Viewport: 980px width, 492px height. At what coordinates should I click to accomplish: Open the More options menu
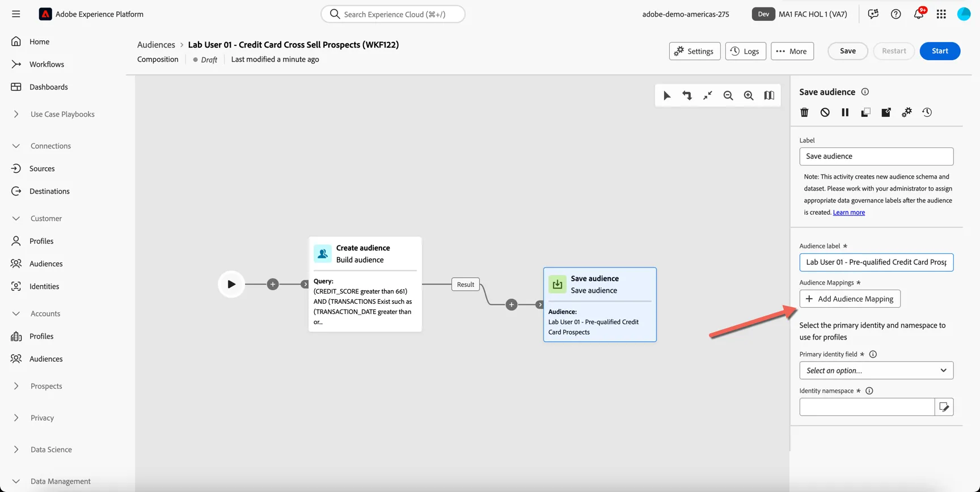tap(792, 51)
